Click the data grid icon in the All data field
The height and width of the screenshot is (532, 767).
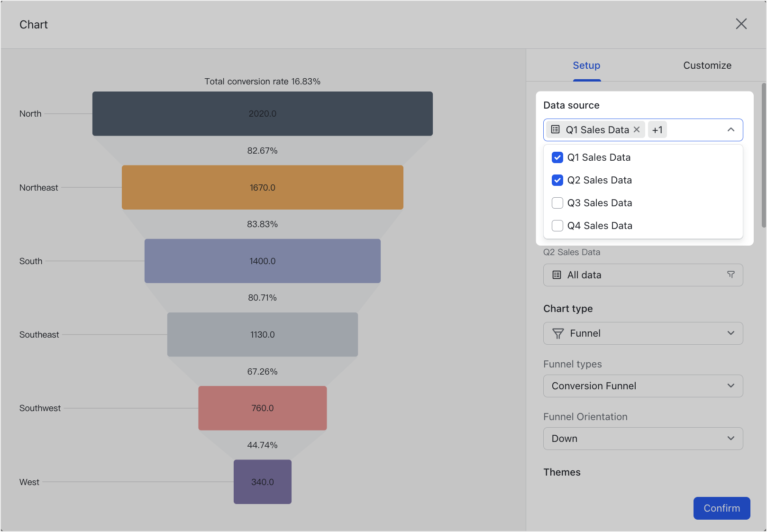[556, 275]
